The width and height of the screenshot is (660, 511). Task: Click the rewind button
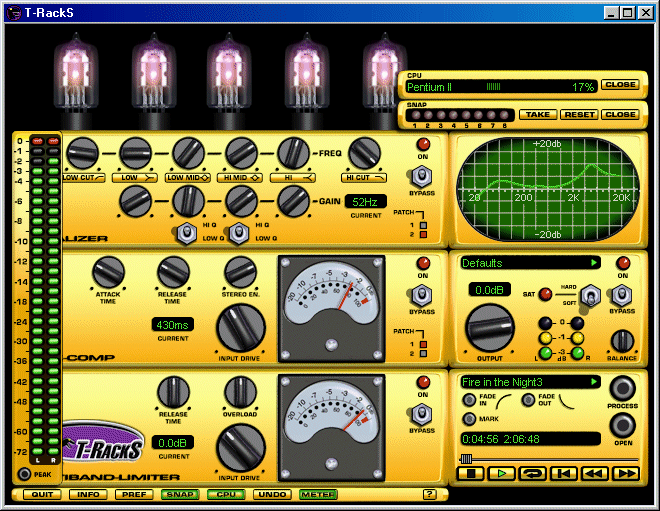point(595,474)
